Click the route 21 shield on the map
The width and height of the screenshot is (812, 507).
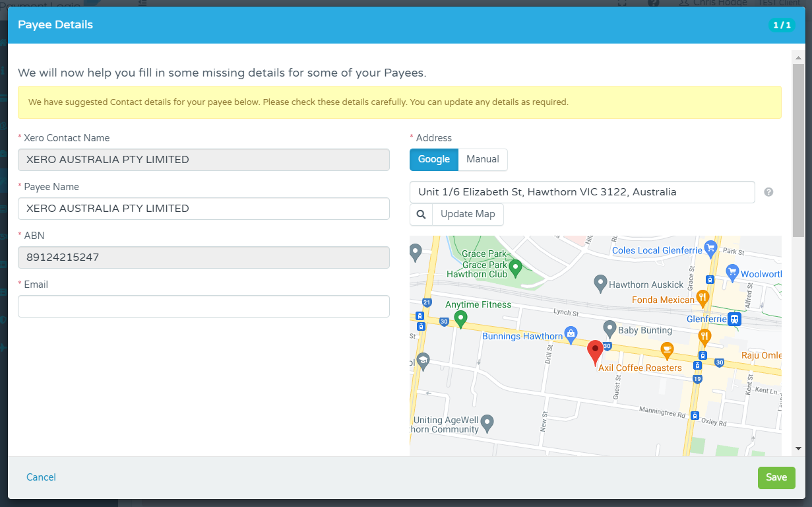(x=427, y=302)
